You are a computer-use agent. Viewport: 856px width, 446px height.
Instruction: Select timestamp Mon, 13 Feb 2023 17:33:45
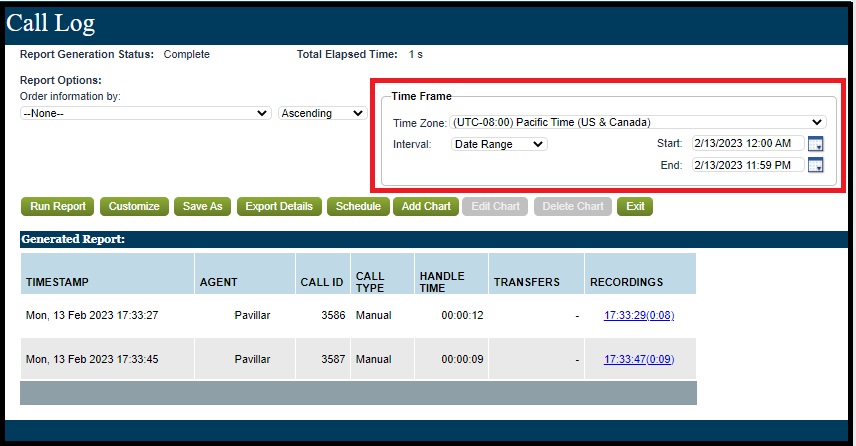(x=92, y=359)
